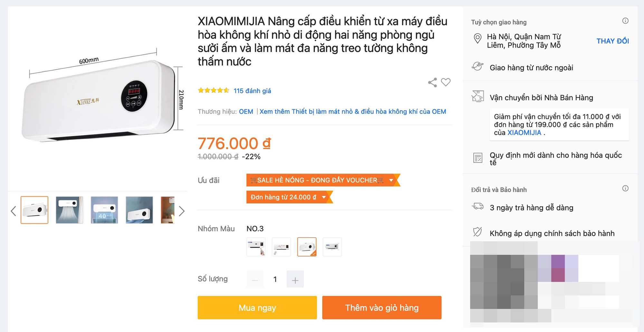Select the last white unit color variant
This screenshot has width=644, height=332.
332,247
